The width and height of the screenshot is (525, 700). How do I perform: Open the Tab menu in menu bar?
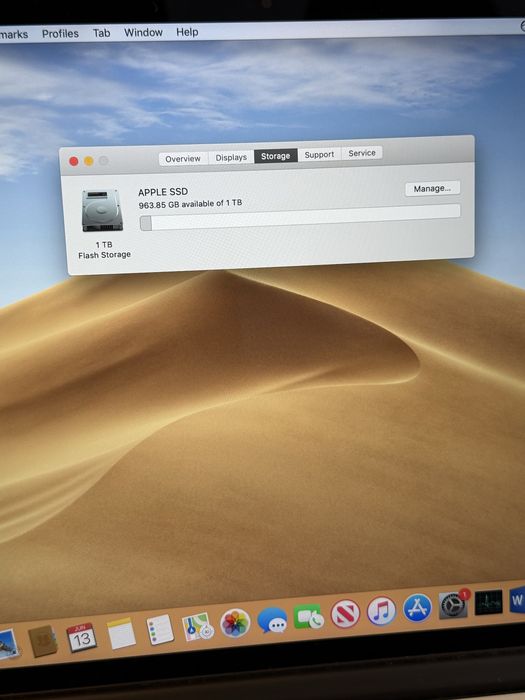pos(102,33)
